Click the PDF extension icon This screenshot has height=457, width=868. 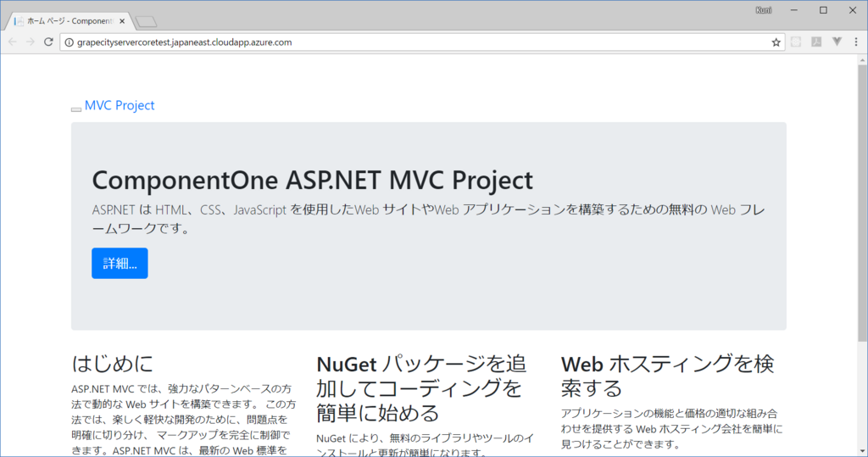click(x=816, y=42)
